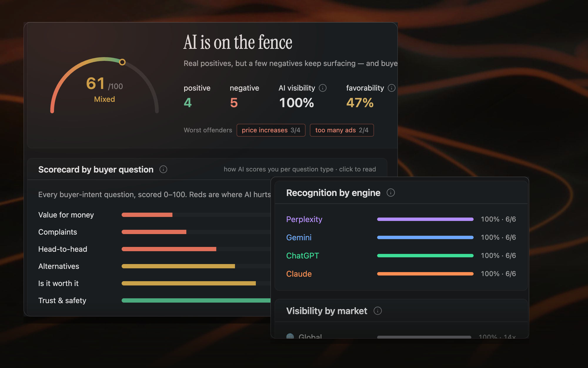Image resolution: width=588 pixels, height=368 pixels.
Task: Click the negative count value 5
Action: click(x=234, y=103)
